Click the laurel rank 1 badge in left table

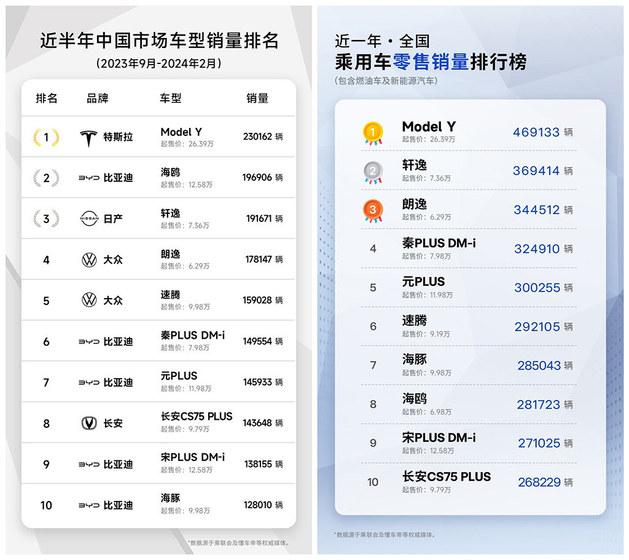click(x=46, y=137)
